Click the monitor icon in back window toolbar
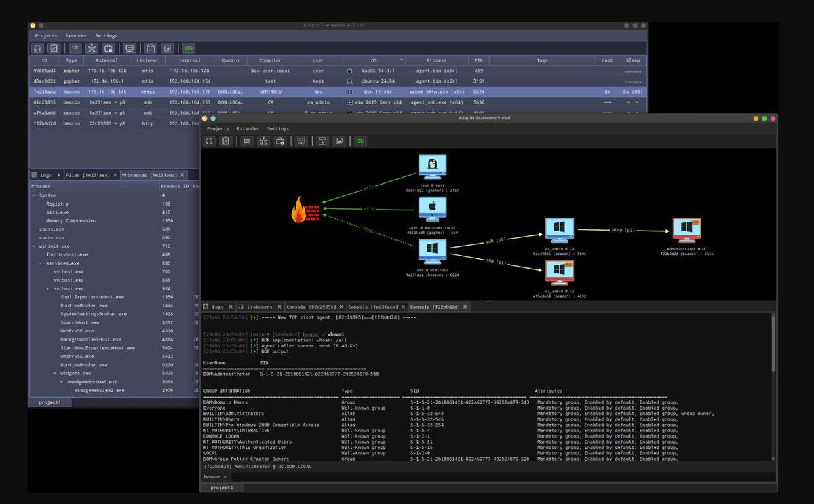 [x=129, y=48]
